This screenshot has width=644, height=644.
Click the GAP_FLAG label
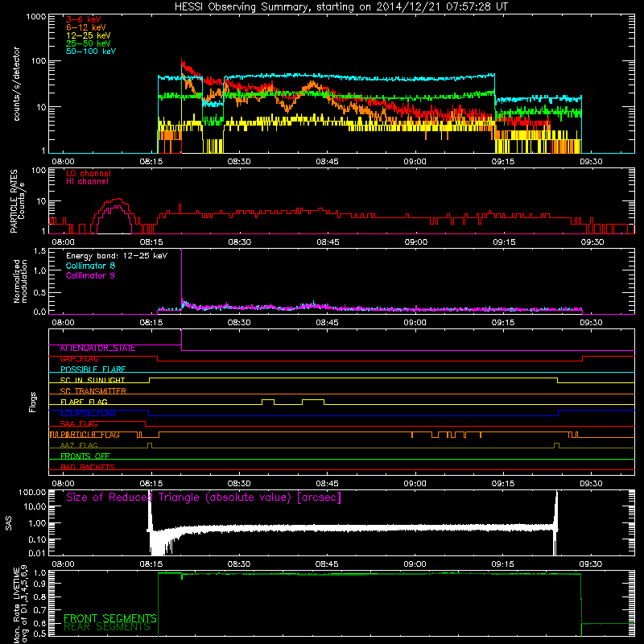click(x=79, y=359)
